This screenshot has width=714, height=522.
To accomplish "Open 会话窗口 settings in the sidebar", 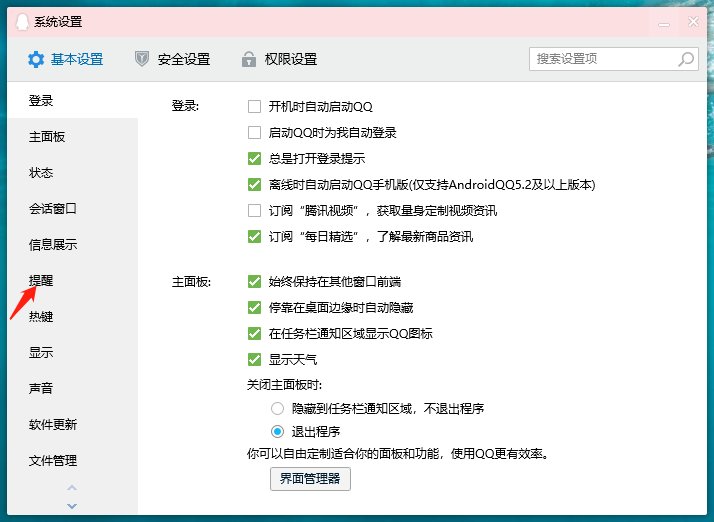I will coord(72,208).
